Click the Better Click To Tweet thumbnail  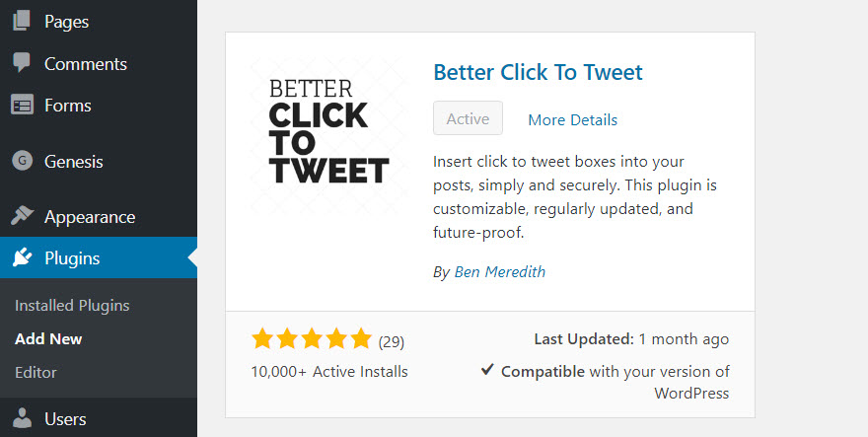328,133
